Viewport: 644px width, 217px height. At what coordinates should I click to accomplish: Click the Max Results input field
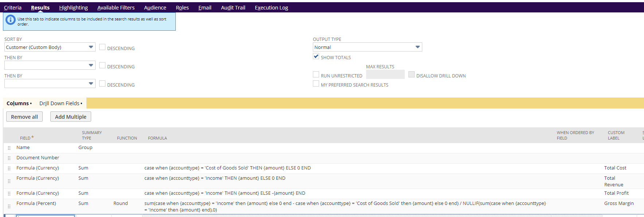point(385,75)
